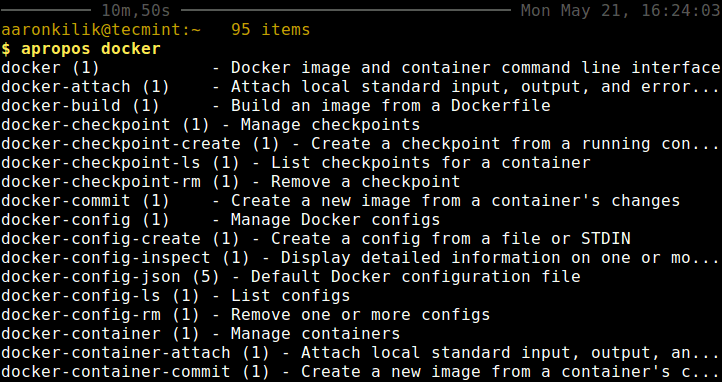The height and width of the screenshot is (382, 722).
Task: Select the prompt 'aaronkilik@tecmint:~'
Action: pos(101,30)
